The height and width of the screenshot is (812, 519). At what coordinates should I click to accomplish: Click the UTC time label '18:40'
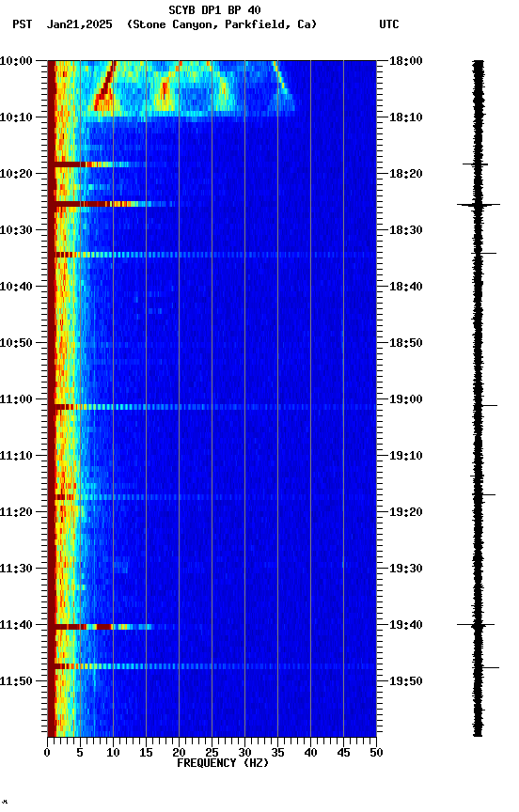pos(406,287)
